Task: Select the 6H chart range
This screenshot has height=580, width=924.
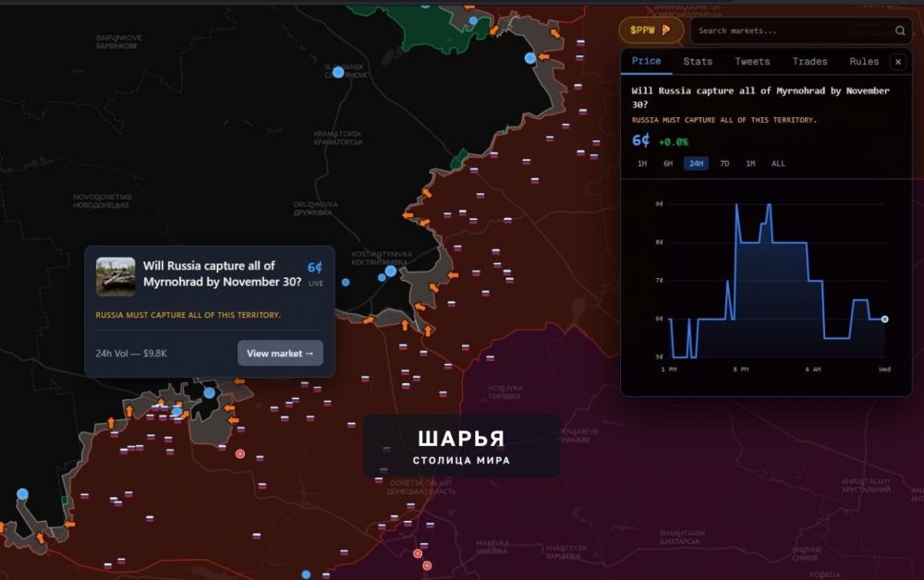Action: click(668, 163)
